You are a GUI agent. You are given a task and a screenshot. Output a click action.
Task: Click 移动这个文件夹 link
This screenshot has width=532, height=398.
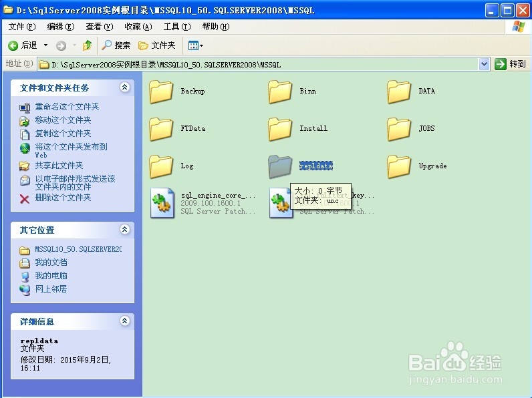[63, 120]
